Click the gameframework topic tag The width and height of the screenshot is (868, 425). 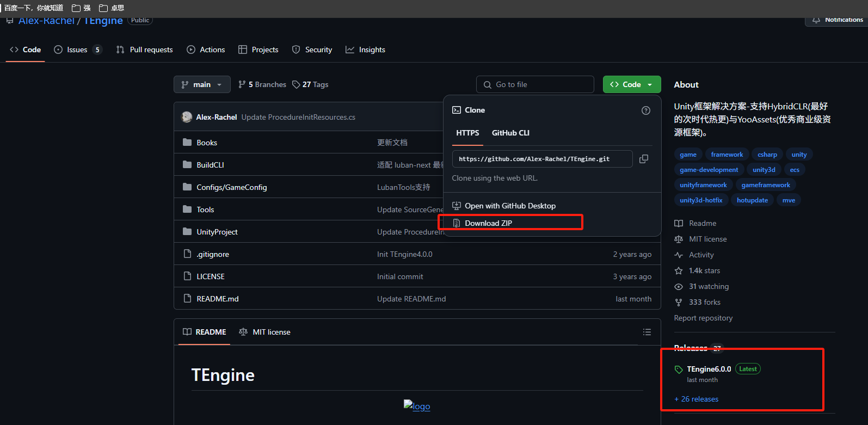click(x=766, y=185)
